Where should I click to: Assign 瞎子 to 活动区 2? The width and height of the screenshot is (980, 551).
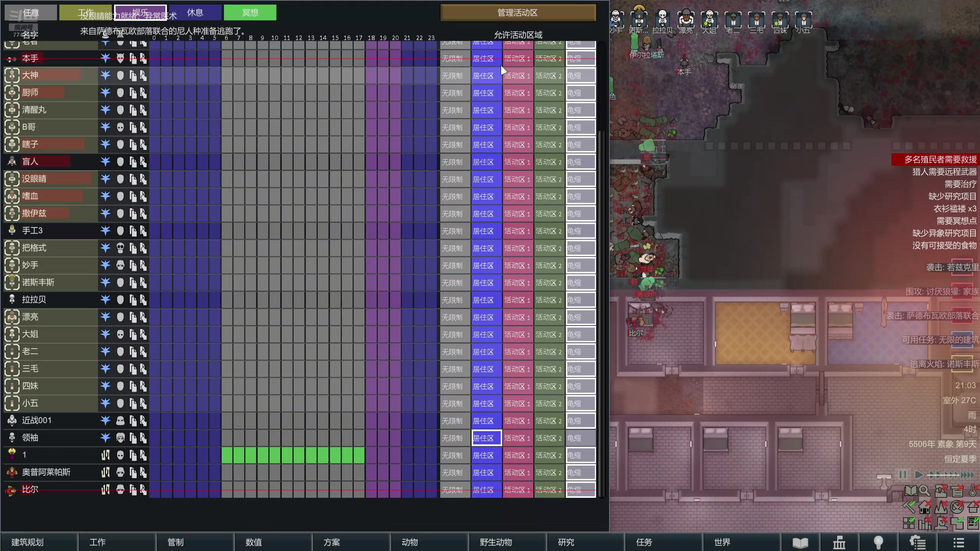(549, 145)
